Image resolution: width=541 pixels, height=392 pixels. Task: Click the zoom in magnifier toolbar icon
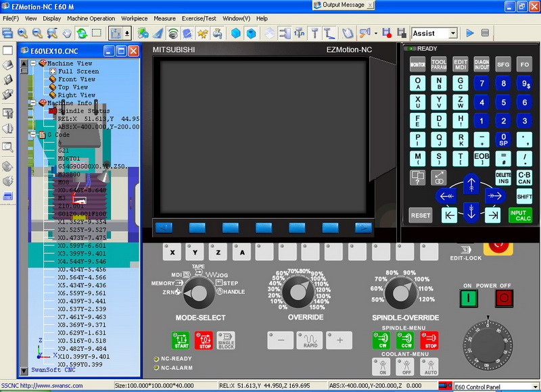coord(22,33)
